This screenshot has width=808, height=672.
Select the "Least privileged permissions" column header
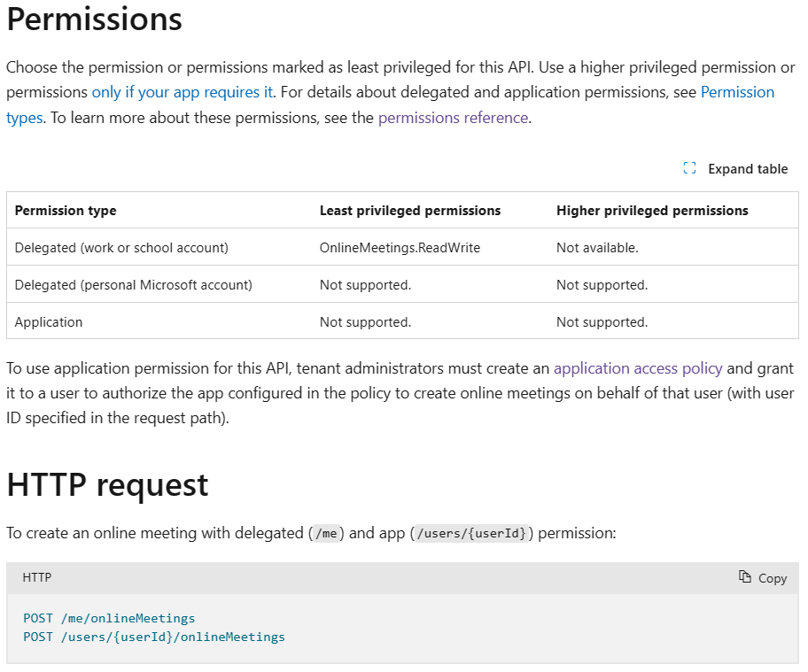(410, 211)
